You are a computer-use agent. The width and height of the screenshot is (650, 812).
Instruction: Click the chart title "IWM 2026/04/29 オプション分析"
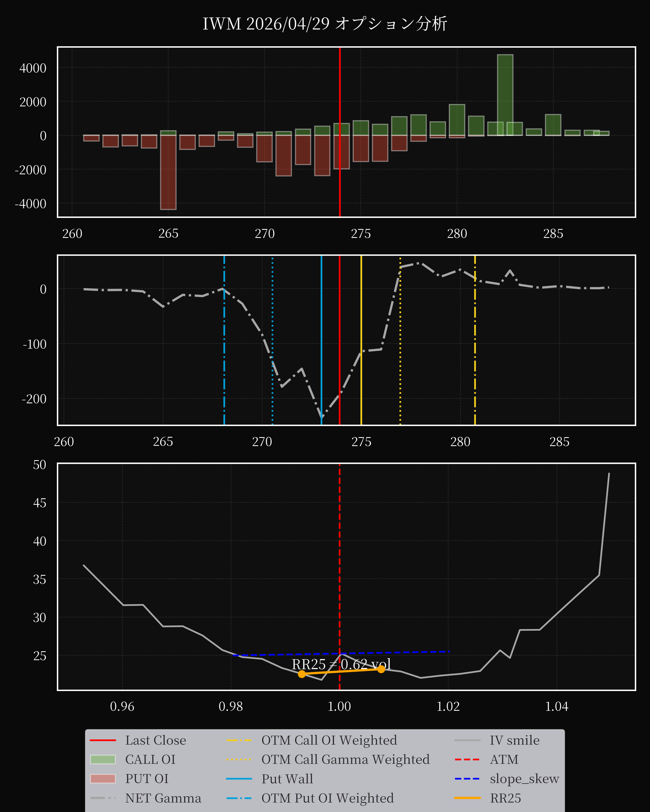tap(325, 23)
